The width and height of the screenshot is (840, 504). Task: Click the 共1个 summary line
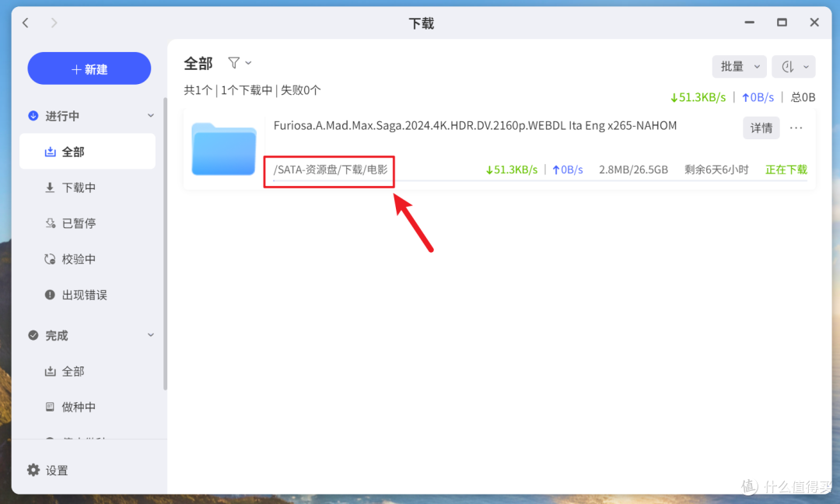[x=252, y=90]
